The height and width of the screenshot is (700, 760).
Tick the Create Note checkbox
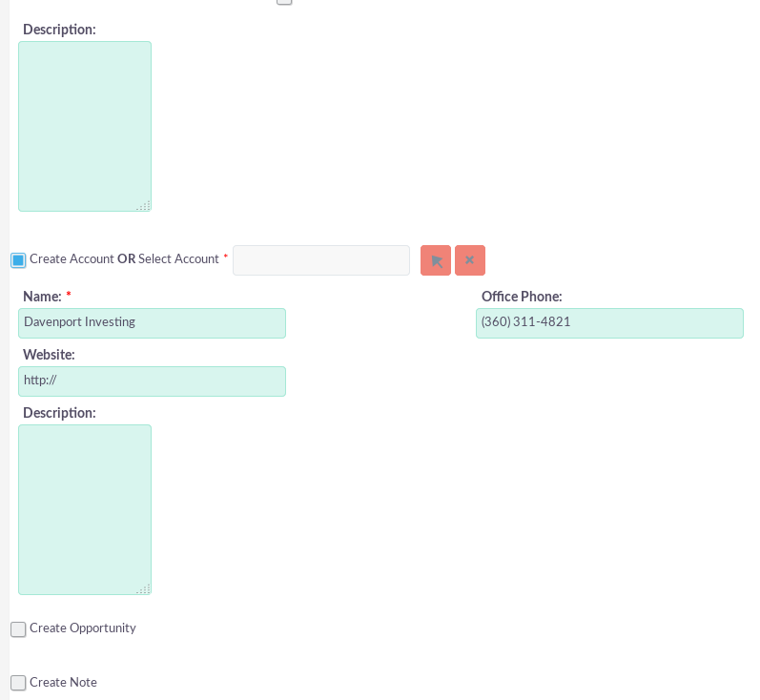(18, 683)
